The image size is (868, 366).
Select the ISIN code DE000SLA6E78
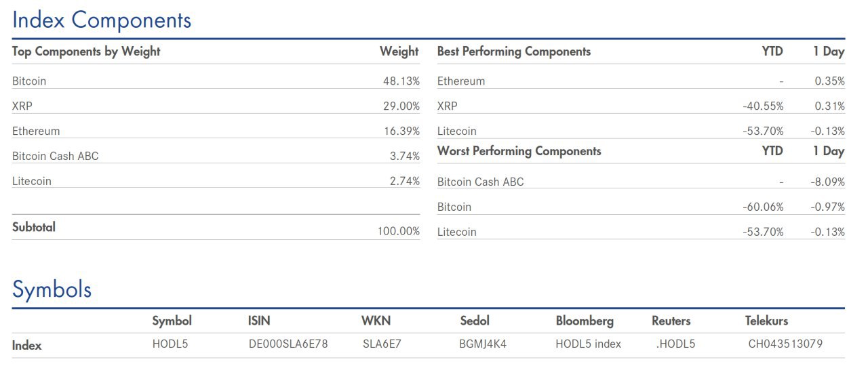[288, 344]
